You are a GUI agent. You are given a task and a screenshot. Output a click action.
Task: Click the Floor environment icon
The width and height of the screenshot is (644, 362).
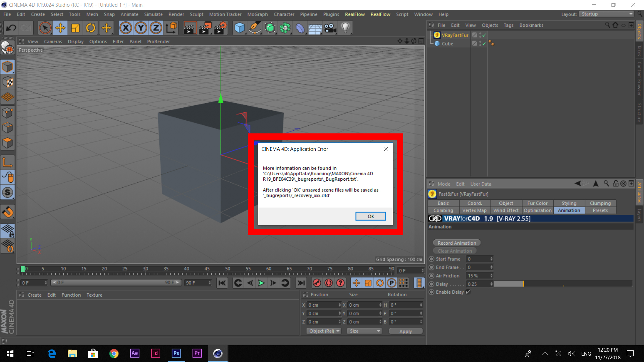[315, 28]
